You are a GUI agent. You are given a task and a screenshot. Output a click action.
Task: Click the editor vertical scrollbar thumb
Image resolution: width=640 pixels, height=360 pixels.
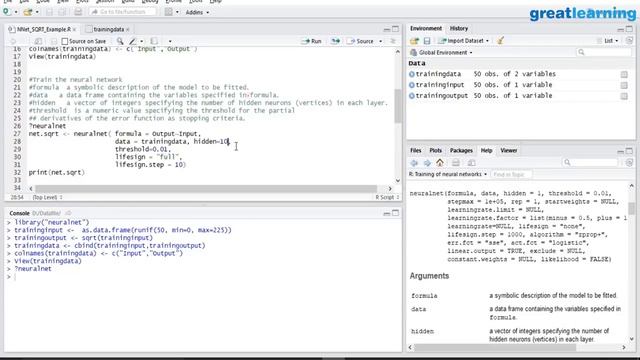(x=398, y=106)
